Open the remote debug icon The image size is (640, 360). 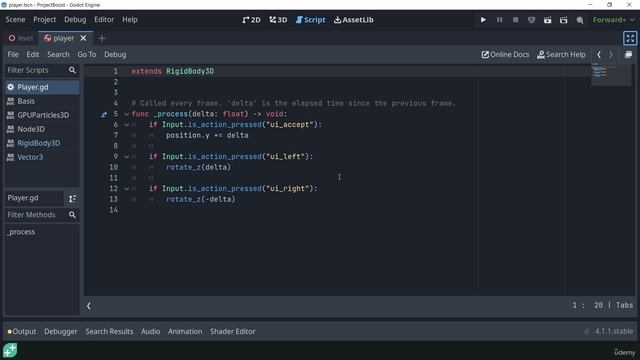coord(531,20)
